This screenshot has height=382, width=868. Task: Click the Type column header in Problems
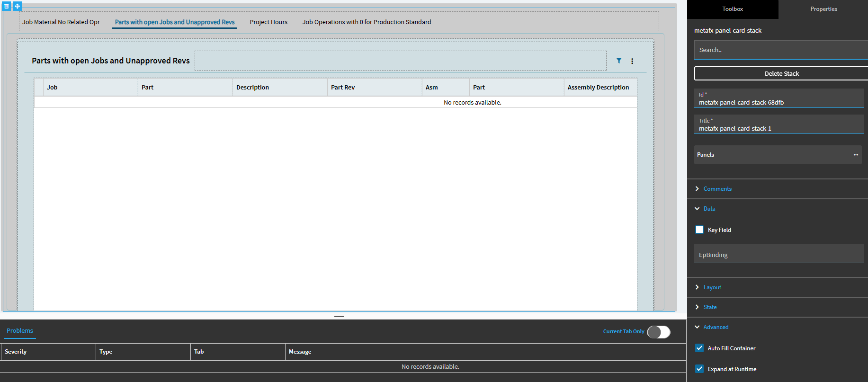pos(143,352)
